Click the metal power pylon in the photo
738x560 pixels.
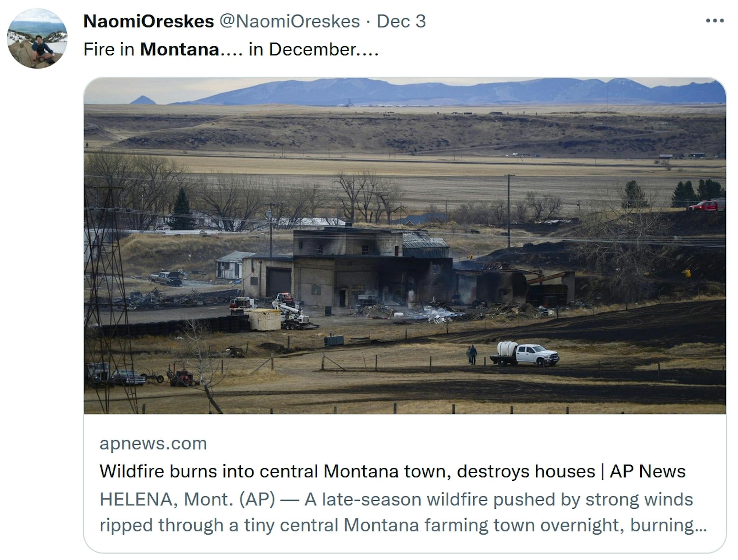(x=106, y=273)
